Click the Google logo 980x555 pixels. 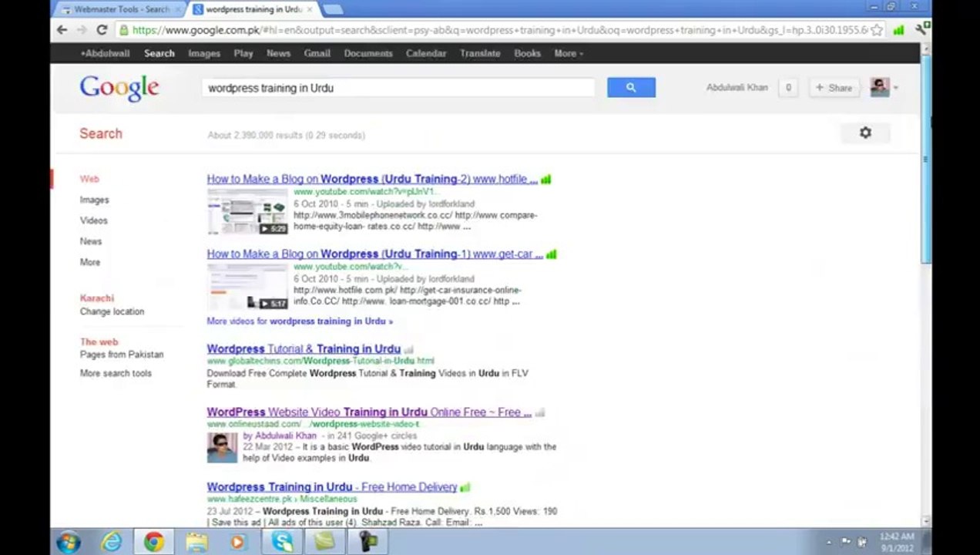point(119,88)
